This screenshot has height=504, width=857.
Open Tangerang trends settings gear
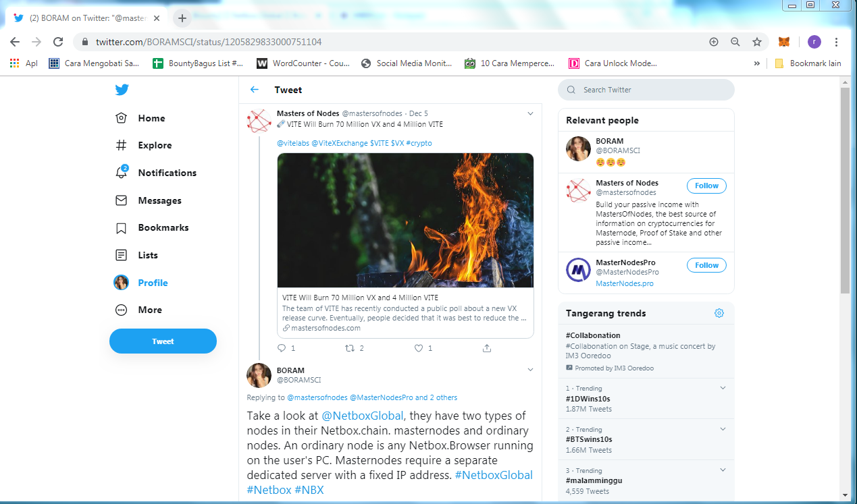click(719, 313)
